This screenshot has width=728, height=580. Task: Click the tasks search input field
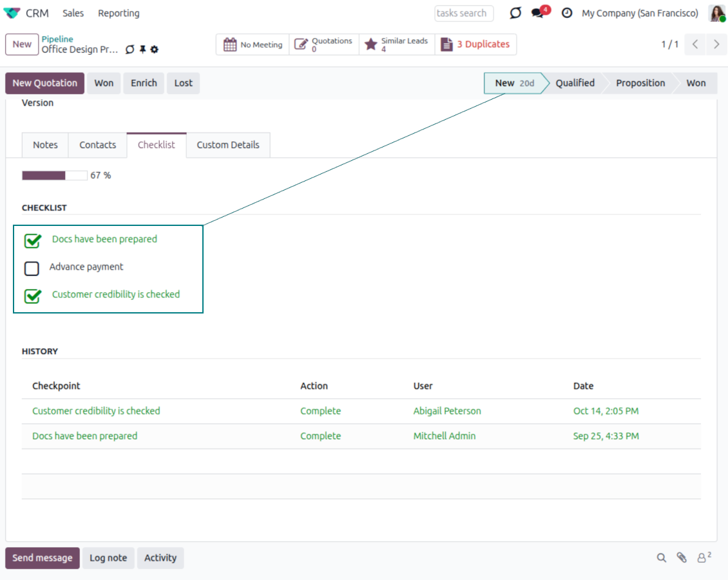point(464,13)
